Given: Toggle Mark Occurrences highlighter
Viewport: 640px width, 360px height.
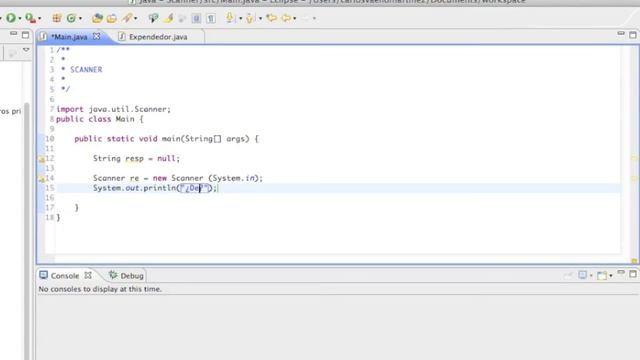Looking at the screenshot, I should (168, 18).
